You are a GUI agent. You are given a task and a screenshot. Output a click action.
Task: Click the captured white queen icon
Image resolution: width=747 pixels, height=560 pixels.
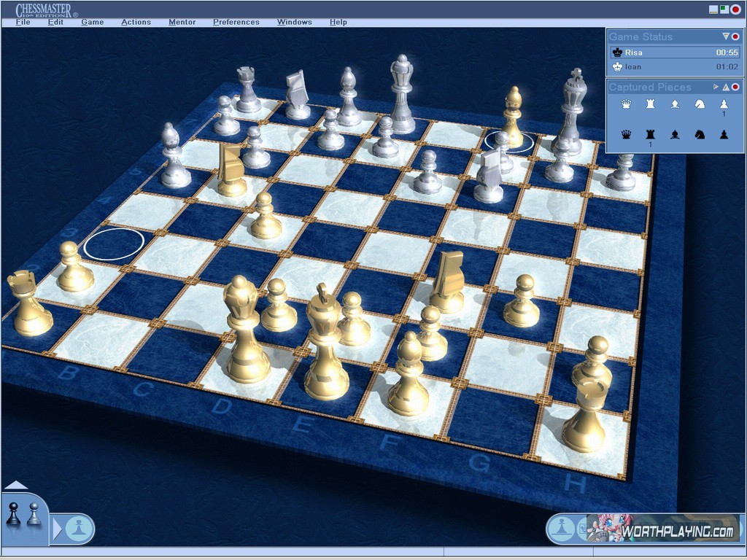pos(626,104)
